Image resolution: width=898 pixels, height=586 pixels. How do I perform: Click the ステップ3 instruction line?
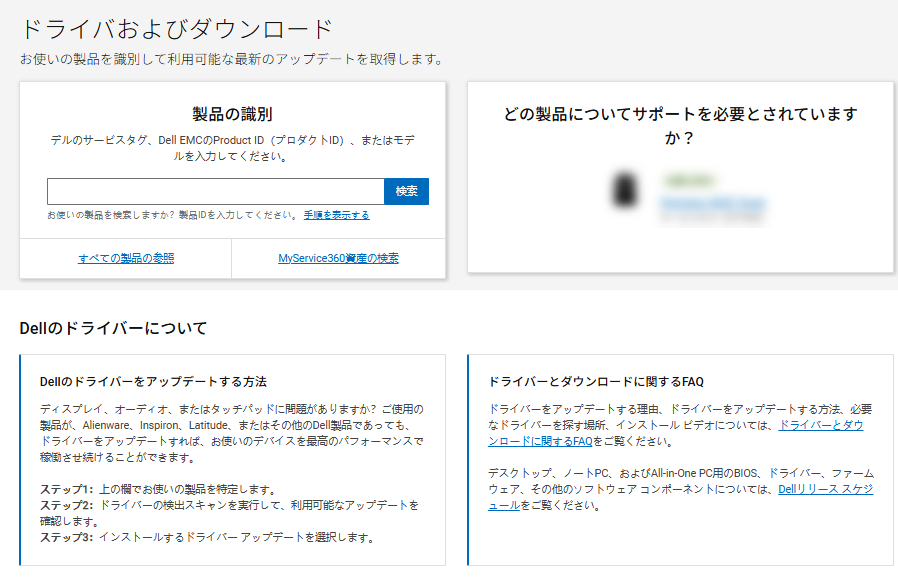207,537
